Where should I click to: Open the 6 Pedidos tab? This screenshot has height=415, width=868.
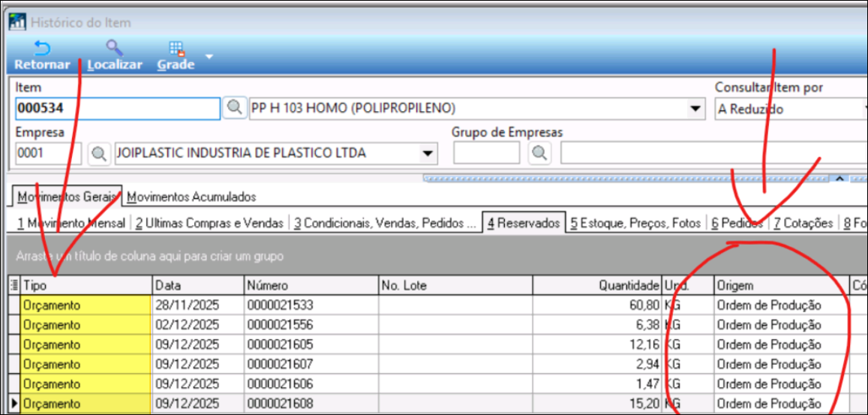(737, 223)
